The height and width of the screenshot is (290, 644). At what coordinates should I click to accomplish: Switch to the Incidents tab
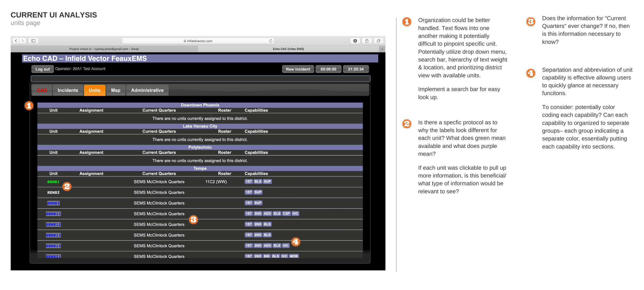pyautogui.click(x=68, y=90)
